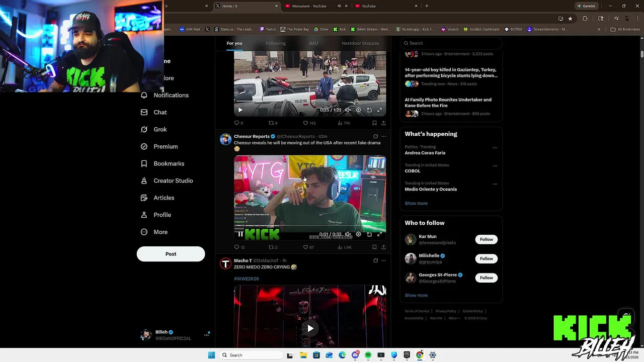The height and width of the screenshot is (362, 644).
Task: Open video settings on Cheesur video
Action: click(358, 234)
